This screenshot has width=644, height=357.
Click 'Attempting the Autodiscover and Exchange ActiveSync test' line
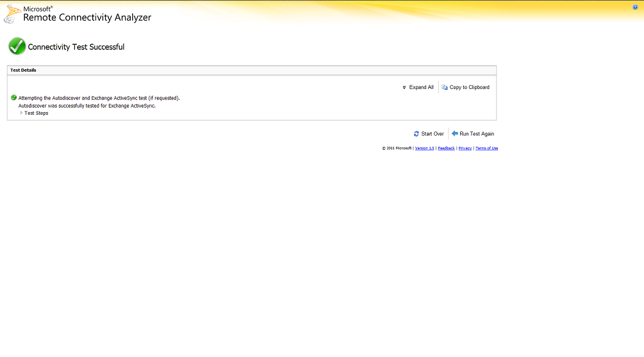[x=99, y=98]
